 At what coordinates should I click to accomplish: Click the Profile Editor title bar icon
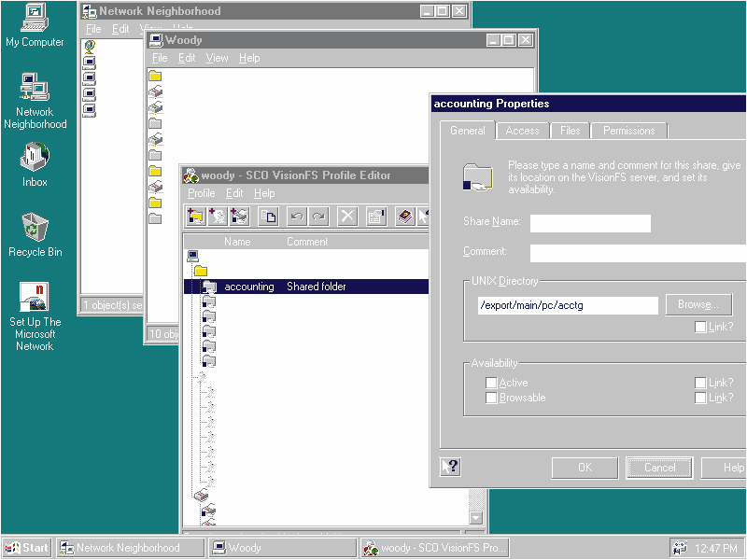coord(191,175)
